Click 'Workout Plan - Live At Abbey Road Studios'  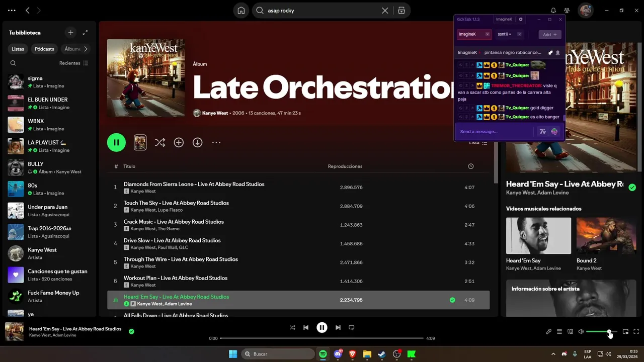[x=176, y=278]
